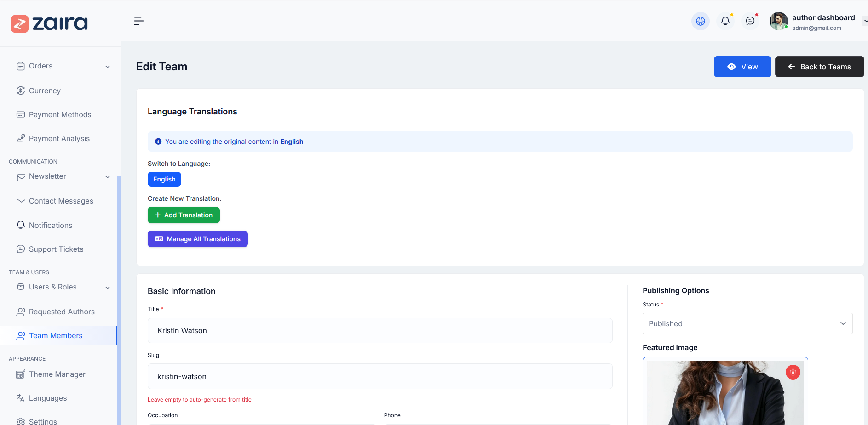The width and height of the screenshot is (868, 425).
Task: Toggle the sidebar hamburger menu icon
Action: 138,21
